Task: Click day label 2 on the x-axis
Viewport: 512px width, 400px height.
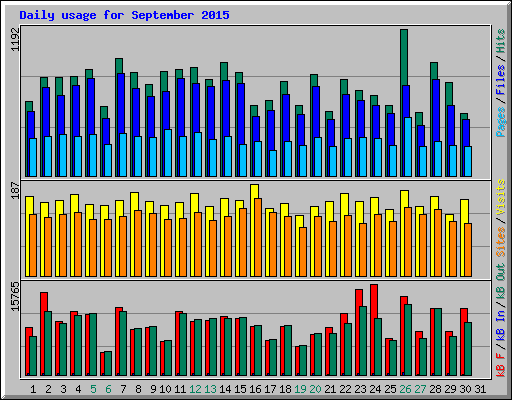Action: 48,389
